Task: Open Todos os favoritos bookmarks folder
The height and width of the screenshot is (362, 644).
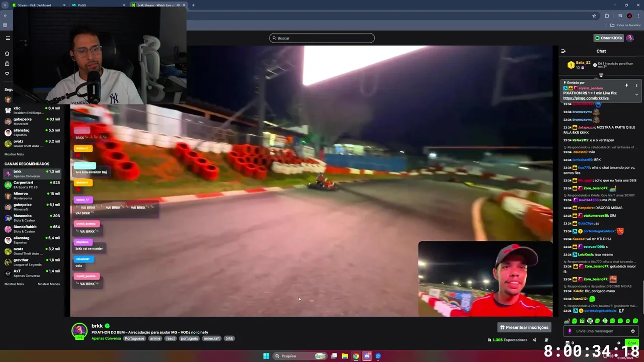Action: (626, 25)
